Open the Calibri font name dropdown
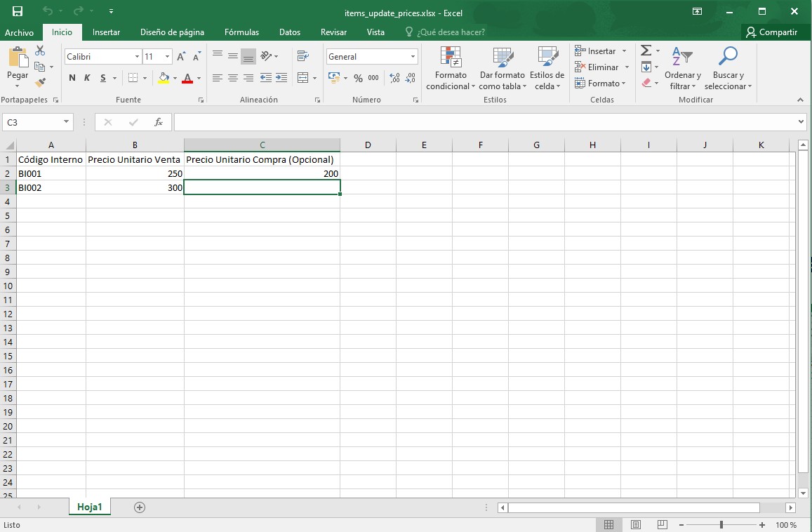The image size is (812, 532). point(137,57)
